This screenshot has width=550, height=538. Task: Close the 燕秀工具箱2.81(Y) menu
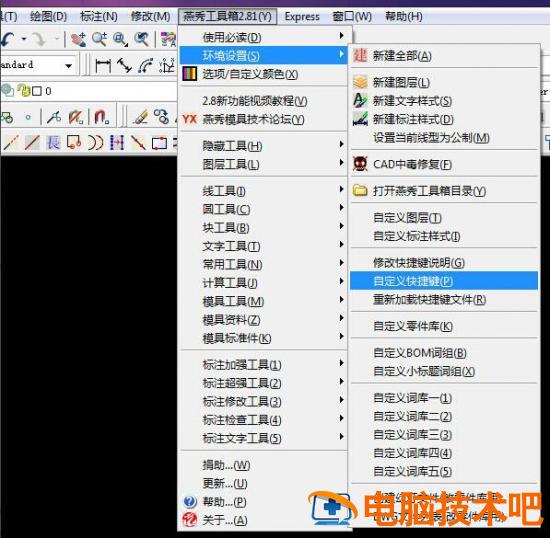coord(227,16)
